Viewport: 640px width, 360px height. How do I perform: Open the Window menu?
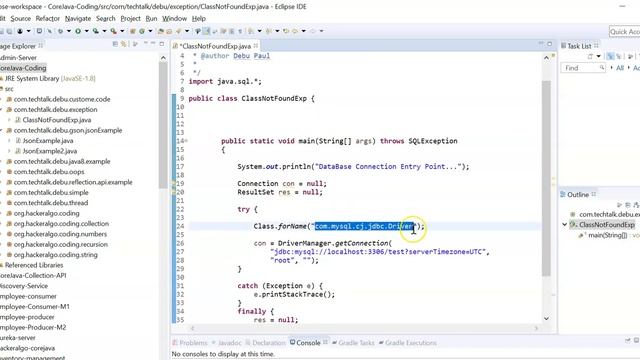(174, 18)
